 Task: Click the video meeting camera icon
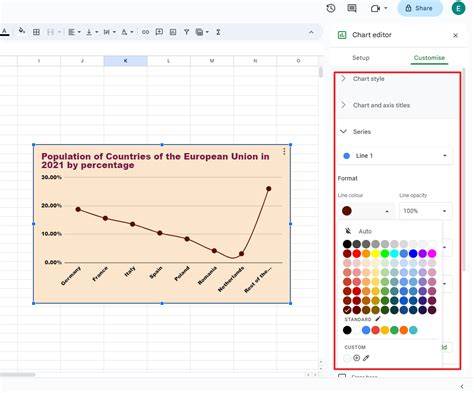click(x=376, y=8)
